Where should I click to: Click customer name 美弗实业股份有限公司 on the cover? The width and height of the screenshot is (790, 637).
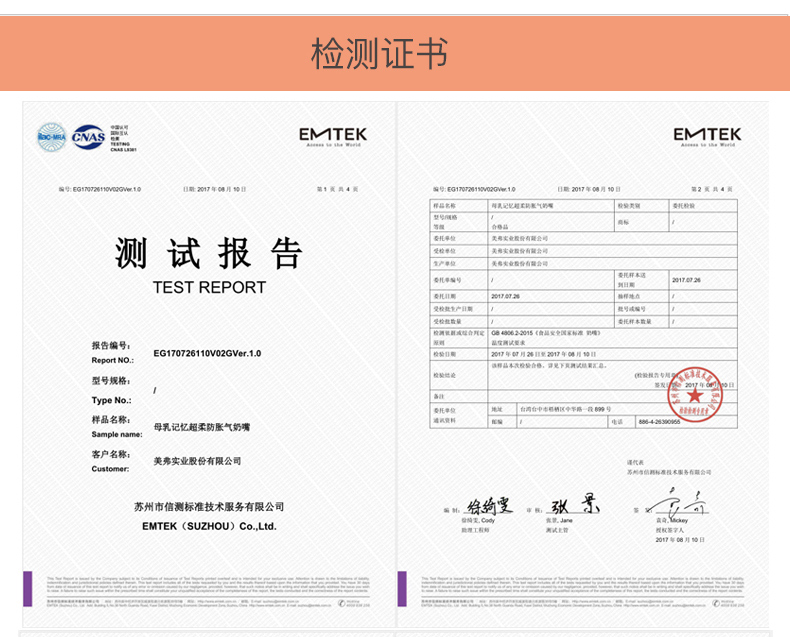(x=197, y=461)
